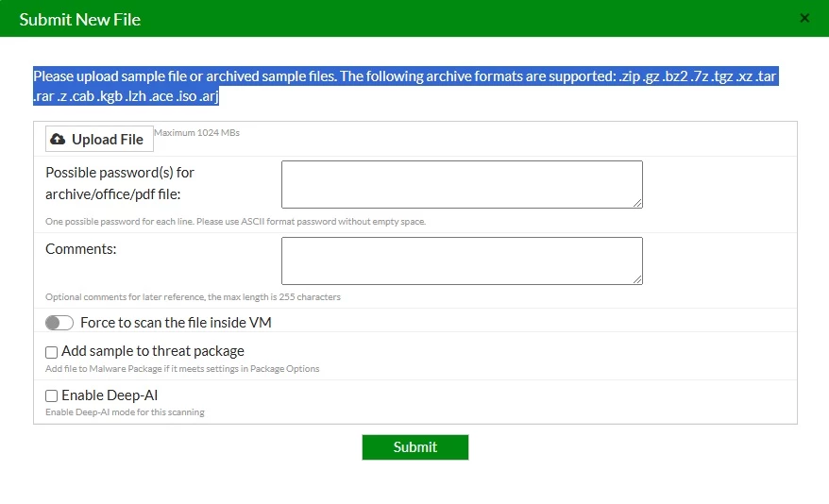Check Add sample to threat package
The height and width of the screenshot is (504, 829).
[51, 352]
